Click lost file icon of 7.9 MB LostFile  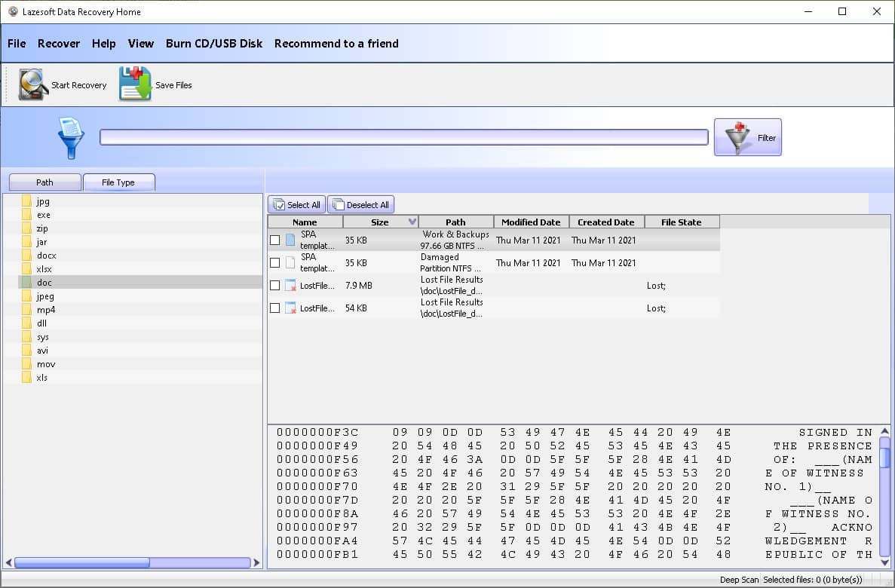pyautogui.click(x=290, y=286)
